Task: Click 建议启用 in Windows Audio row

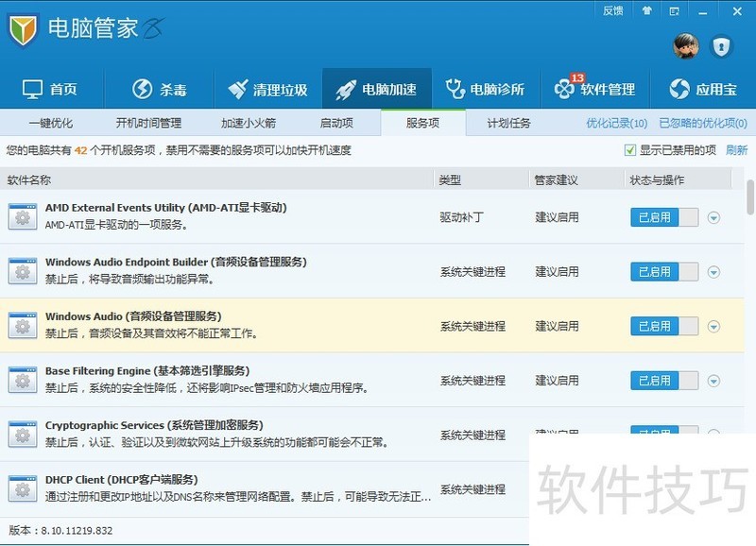Action: click(x=557, y=326)
